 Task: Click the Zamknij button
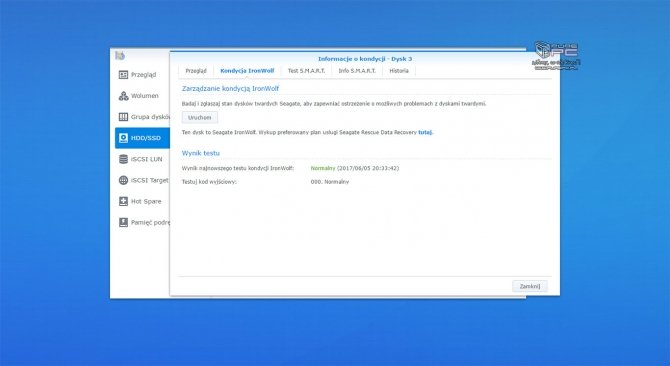coord(530,286)
